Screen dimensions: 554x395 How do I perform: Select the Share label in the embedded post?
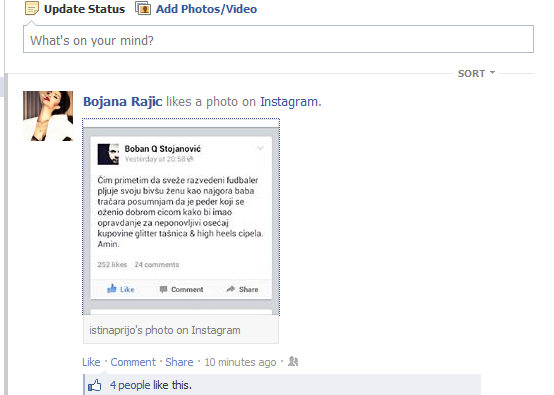pos(248,289)
